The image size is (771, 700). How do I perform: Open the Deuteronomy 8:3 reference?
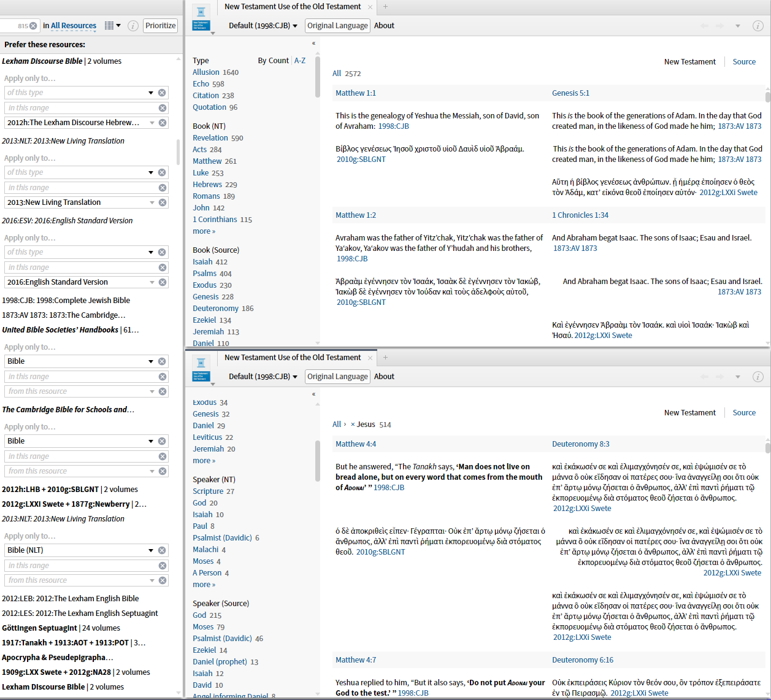point(580,444)
